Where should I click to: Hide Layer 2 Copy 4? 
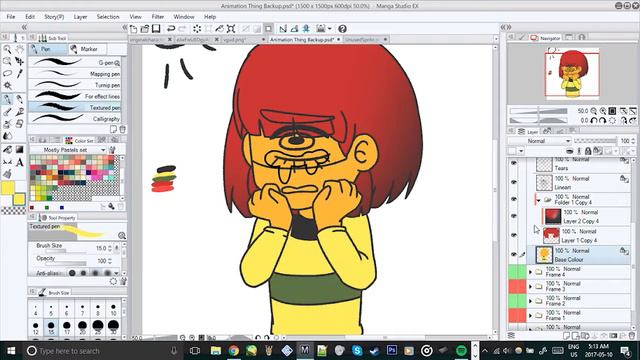pyautogui.click(x=513, y=216)
